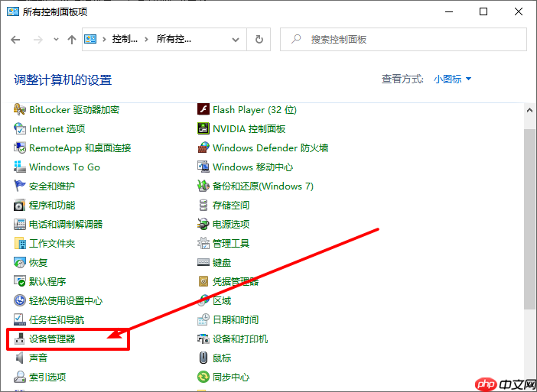Expand the chevron before 控制...
Screen dimensions: 537x392
104,40
